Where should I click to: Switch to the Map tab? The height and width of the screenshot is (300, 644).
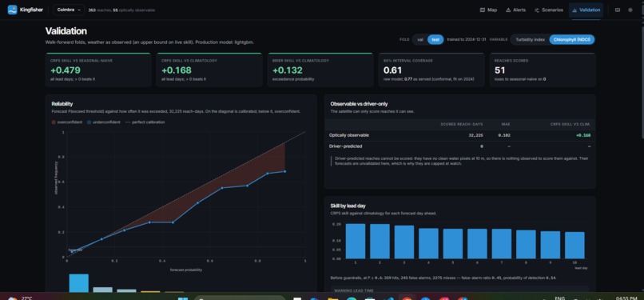pos(488,10)
